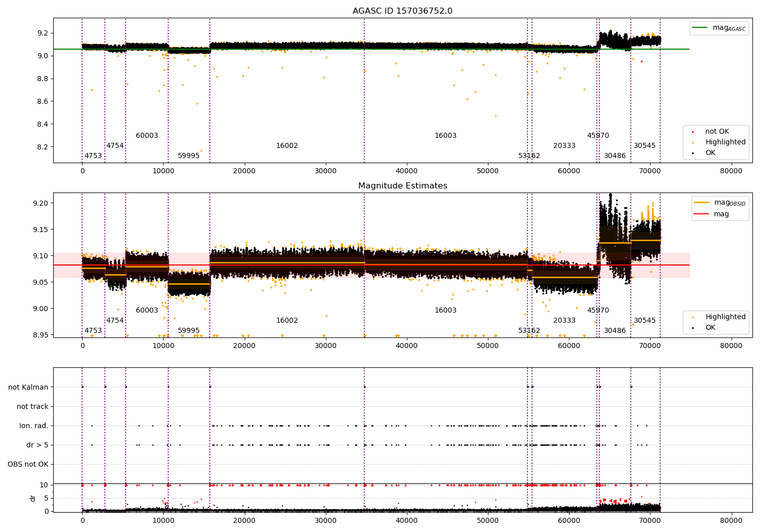Select the red 'mag' legend entry
The height and width of the screenshot is (532, 760).
click(x=711, y=214)
